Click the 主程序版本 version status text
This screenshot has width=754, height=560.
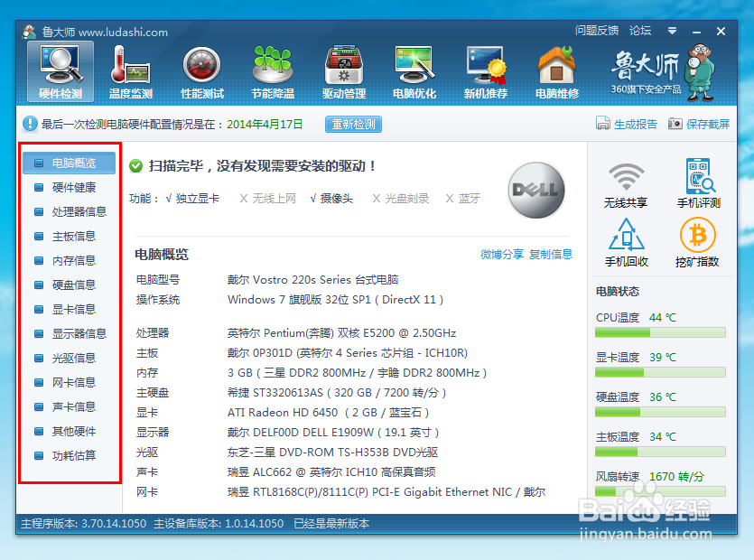[83, 524]
